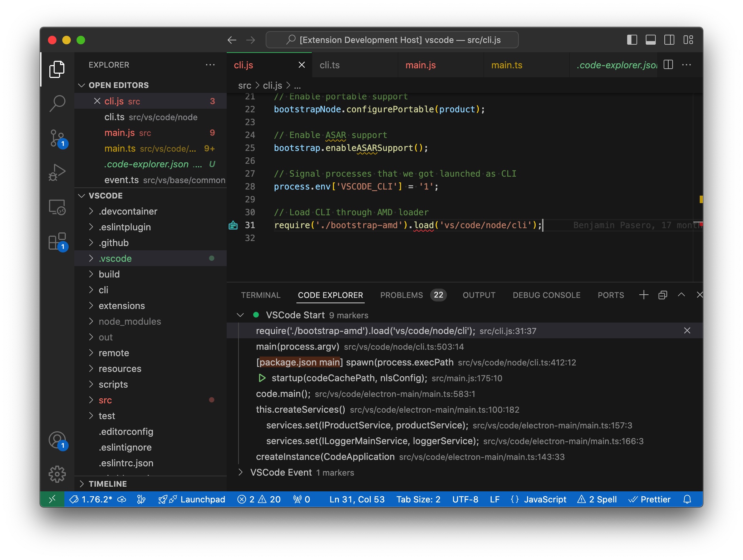The image size is (743, 560).
Task: Open Remote Explorer view icon
Action: [57, 207]
